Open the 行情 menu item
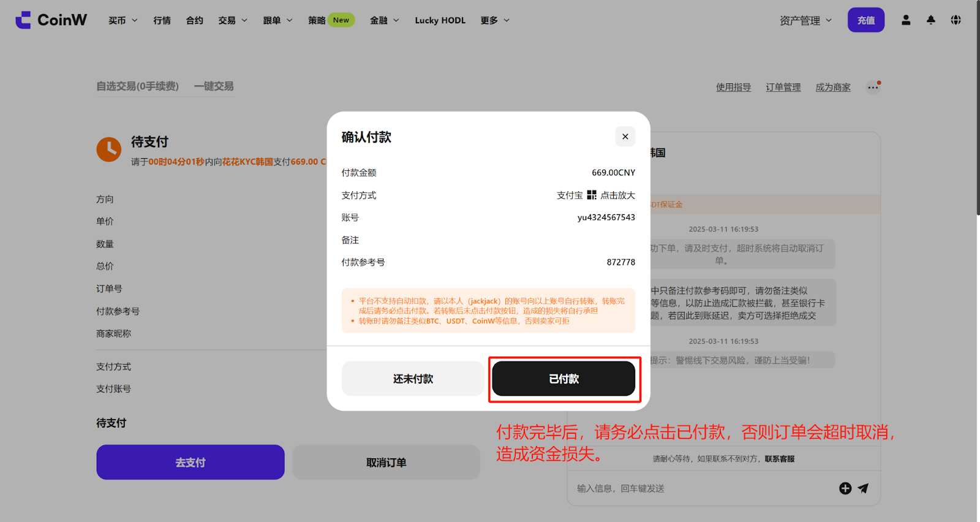980x522 pixels. point(162,20)
